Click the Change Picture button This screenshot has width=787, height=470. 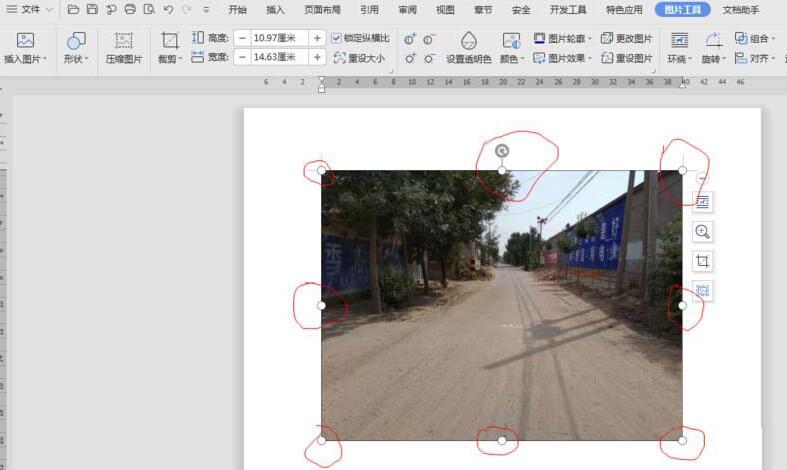coord(627,38)
